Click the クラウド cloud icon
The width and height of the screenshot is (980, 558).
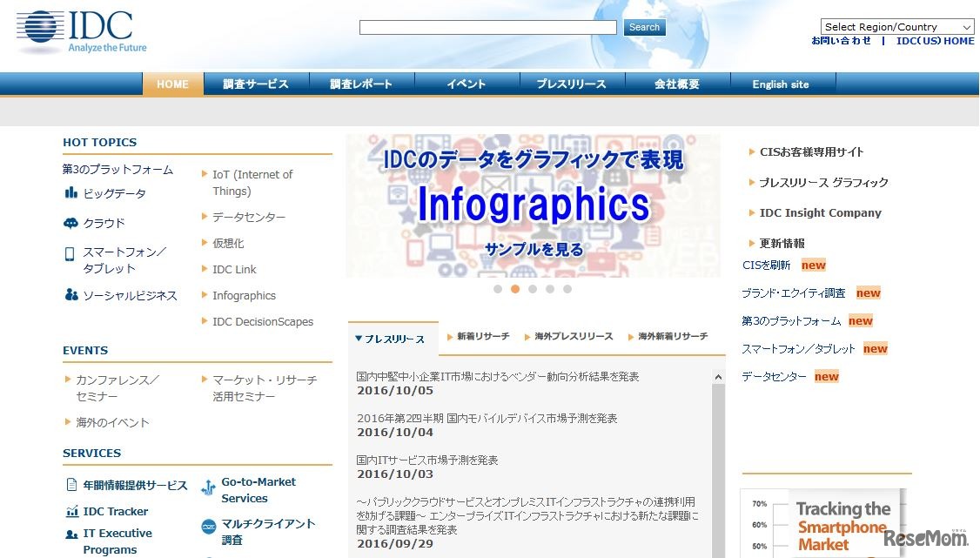click(x=70, y=223)
